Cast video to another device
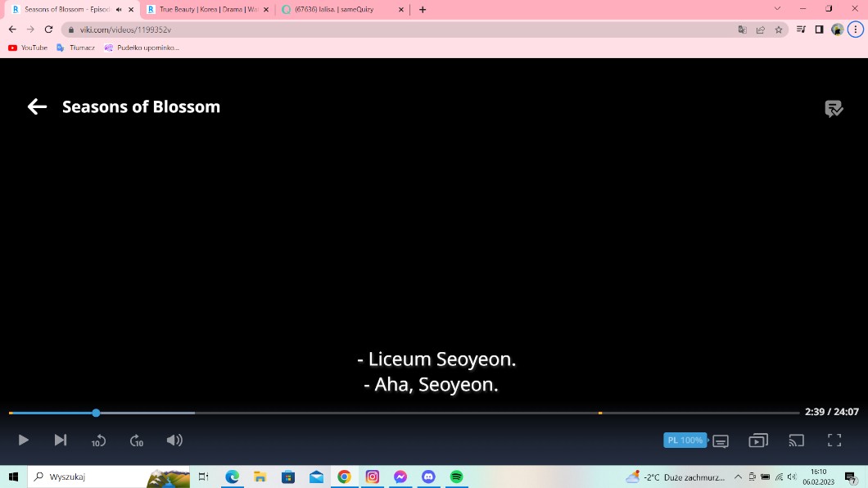This screenshot has width=868, height=488. click(796, 441)
